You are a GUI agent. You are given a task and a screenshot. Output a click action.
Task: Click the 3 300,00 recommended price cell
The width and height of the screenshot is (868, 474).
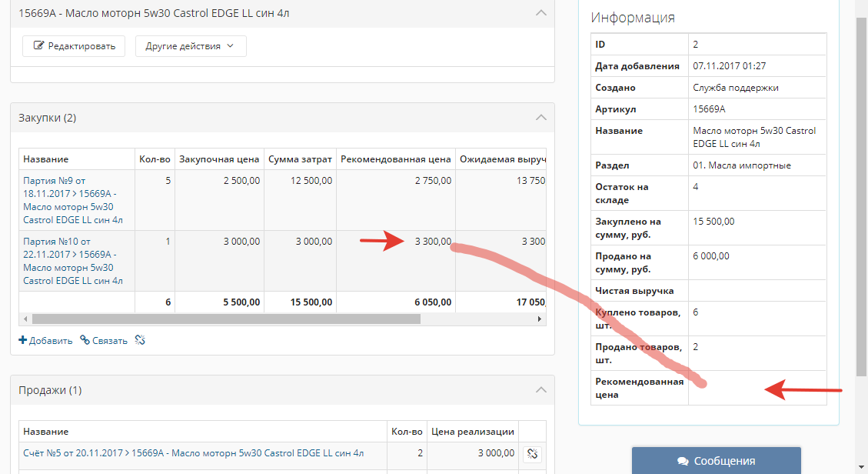coord(396,261)
